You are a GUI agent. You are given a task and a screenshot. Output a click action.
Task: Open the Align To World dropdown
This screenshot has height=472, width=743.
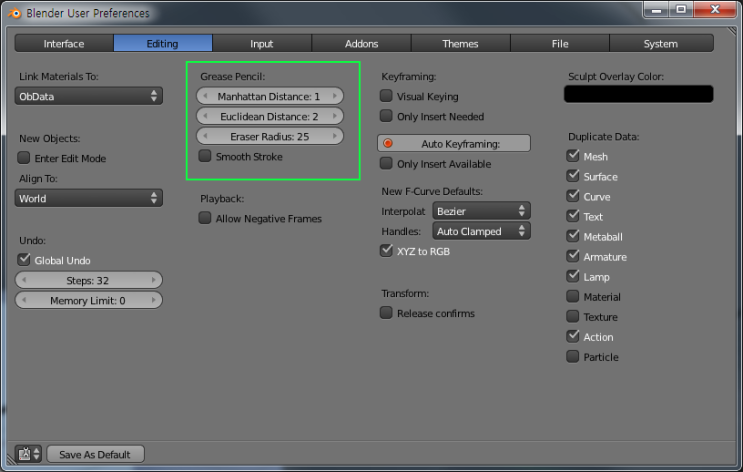click(x=89, y=198)
